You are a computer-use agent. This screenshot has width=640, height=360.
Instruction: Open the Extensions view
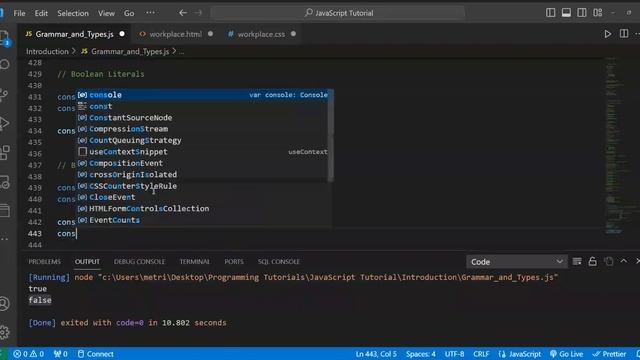4,153
